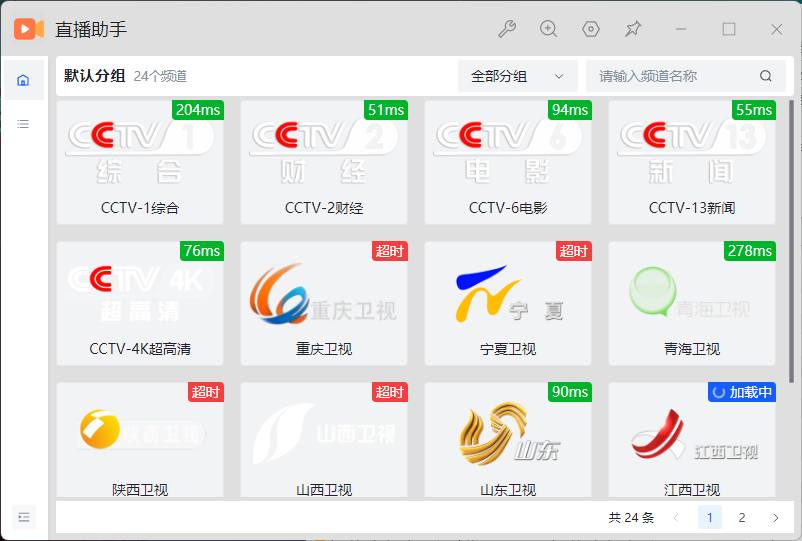The height and width of the screenshot is (541, 802).
Task: Open the 江西卫视 channel card
Action: pyautogui.click(x=692, y=440)
